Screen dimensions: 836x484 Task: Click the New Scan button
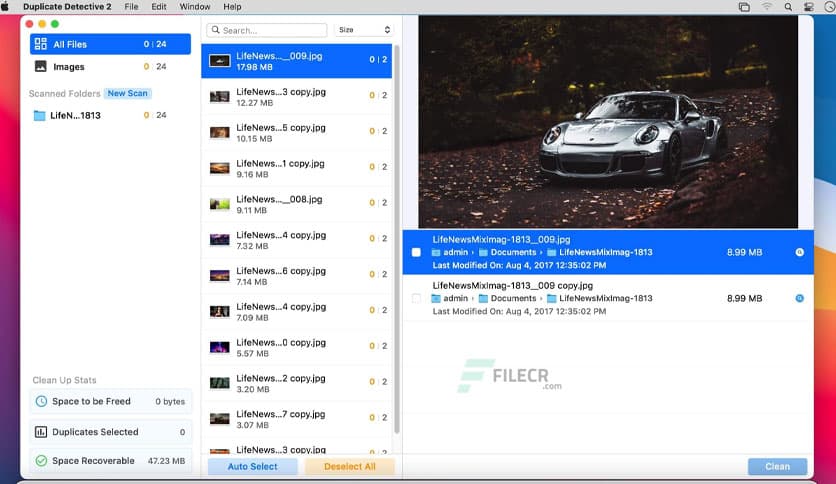click(x=127, y=93)
